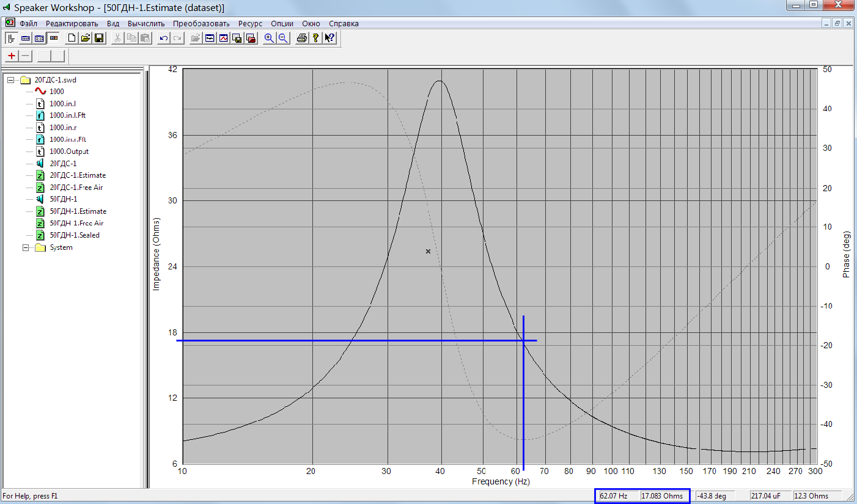Viewport: 857px width, 504px height.
Task: Click the properties window icon in toolbar
Action: click(x=210, y=38)
